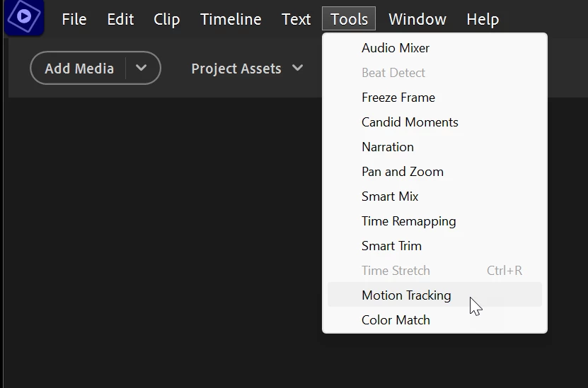Select Audio Mixer from Tools menu
This screenshot has width=588, height=388.
[396, 48]
